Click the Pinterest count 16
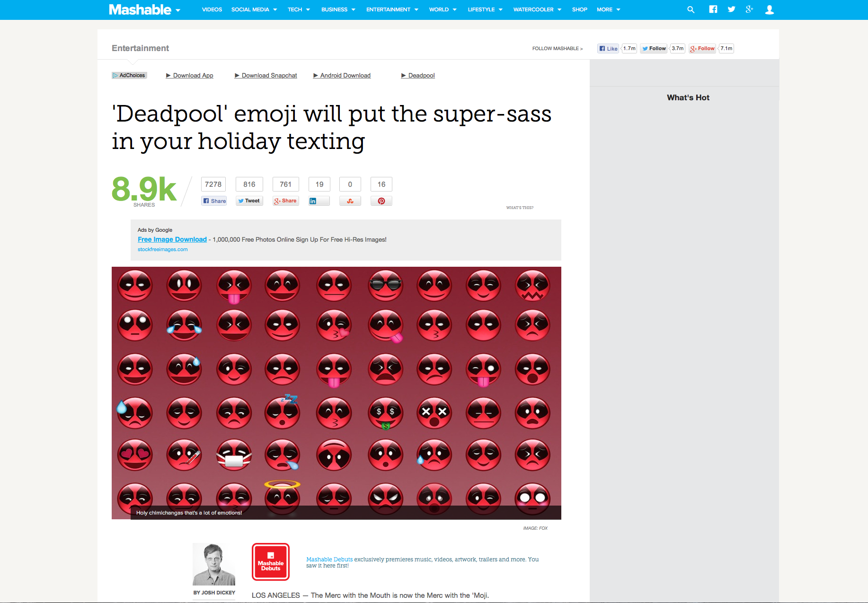Viewport: 868px width, 603px height. coord(381,184)
